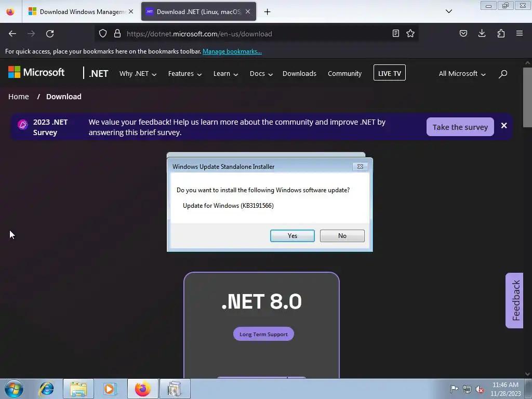Expand the Docs menu
The image size is (532, 399).
[x=261, y=74]
